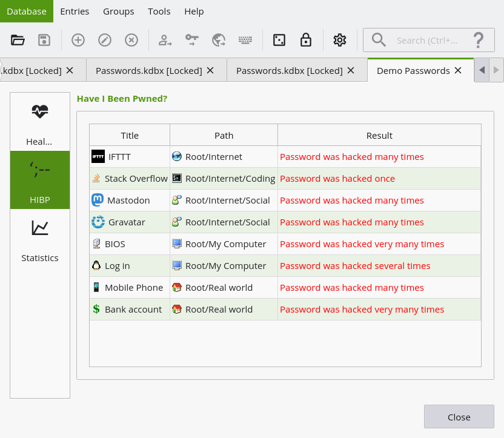Click the Close button
The width and height of the screenshot is (504, 438).
tap(459, 417)
